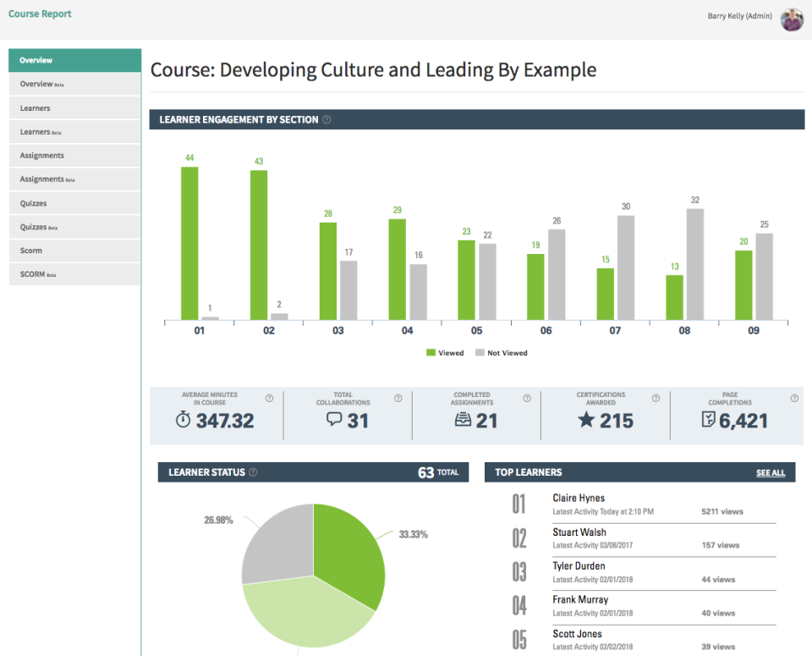This screenshot has height=656, width=812.
Task: Open the Assignments sidebar tab
Action: click(74, 156)
